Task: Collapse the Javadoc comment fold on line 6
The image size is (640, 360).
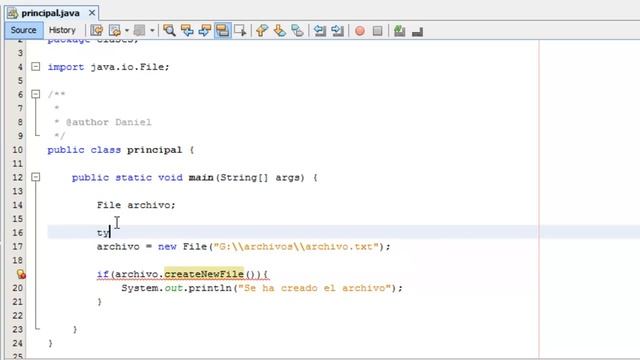Action: [36, 94]
